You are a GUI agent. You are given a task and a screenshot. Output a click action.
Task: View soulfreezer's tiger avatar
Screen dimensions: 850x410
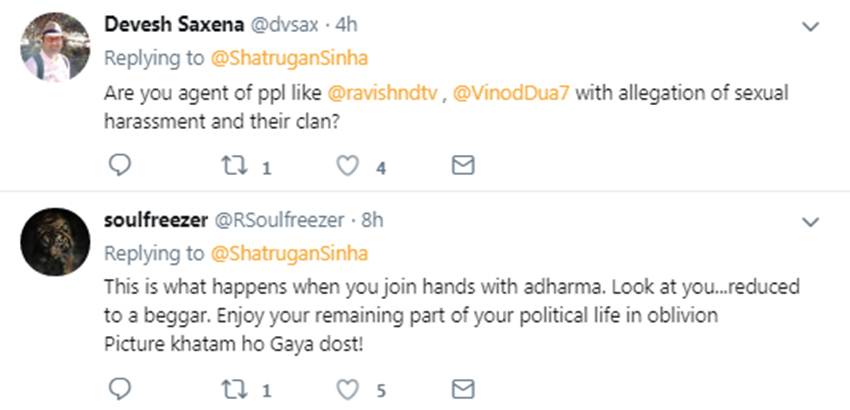click(x=55, y=242)
